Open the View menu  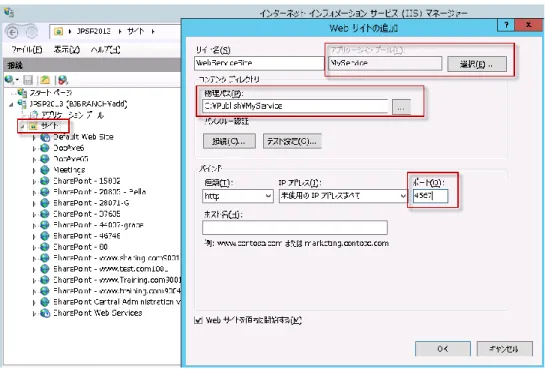[x=67, y=50]
